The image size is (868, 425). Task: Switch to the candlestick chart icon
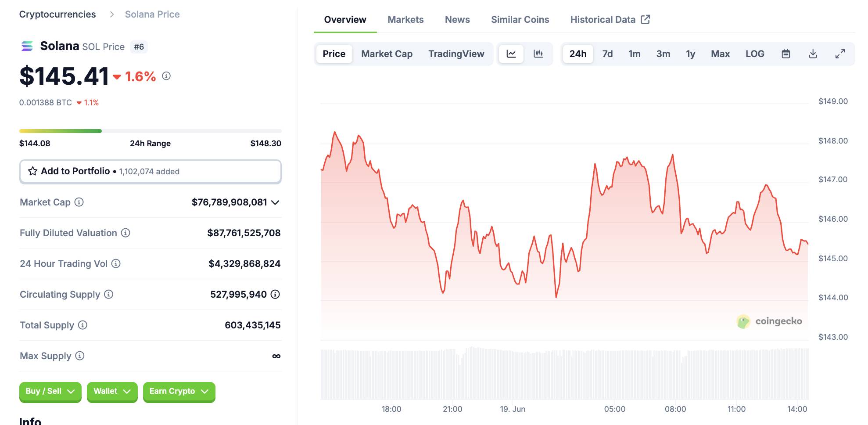pyautogui.click(x=538, y=54)
